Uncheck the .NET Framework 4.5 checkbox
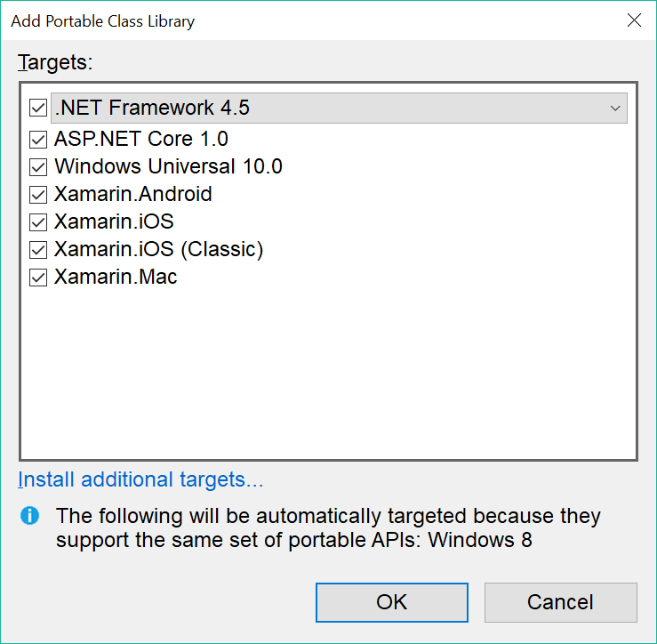 pyautogui.click(x=38, y=108)
